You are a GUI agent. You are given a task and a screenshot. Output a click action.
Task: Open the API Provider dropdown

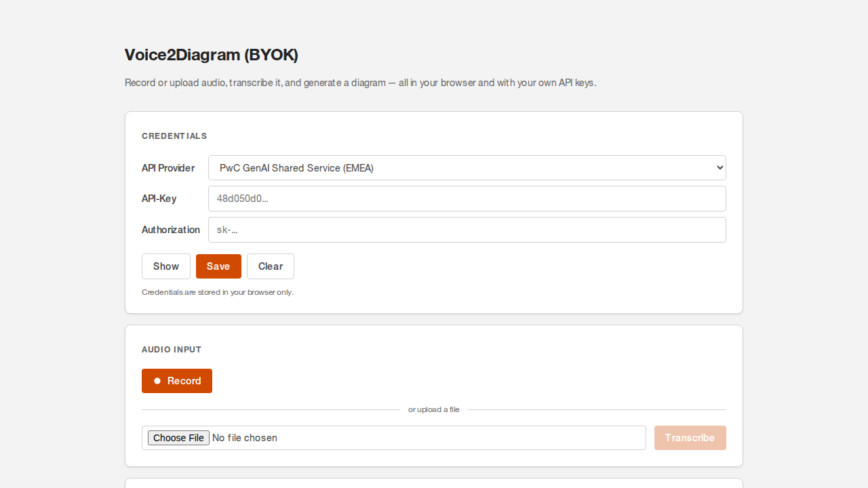(x=467, y=168)
